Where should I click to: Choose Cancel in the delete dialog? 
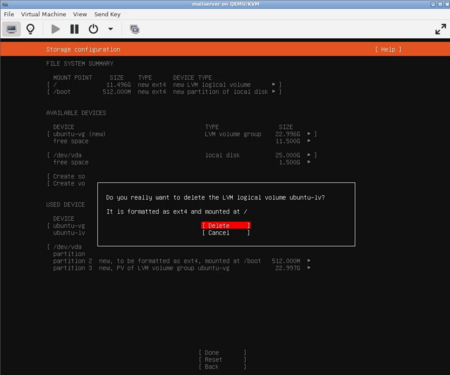pos(226,233)
